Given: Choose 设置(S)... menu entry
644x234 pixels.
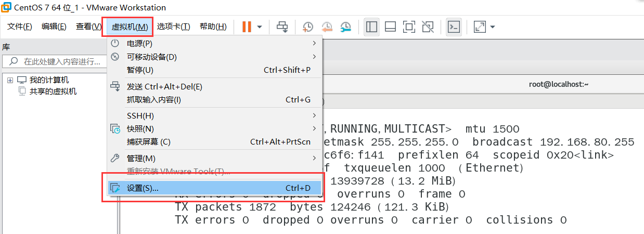Looking at the screenshot, I should click(214, 188).
